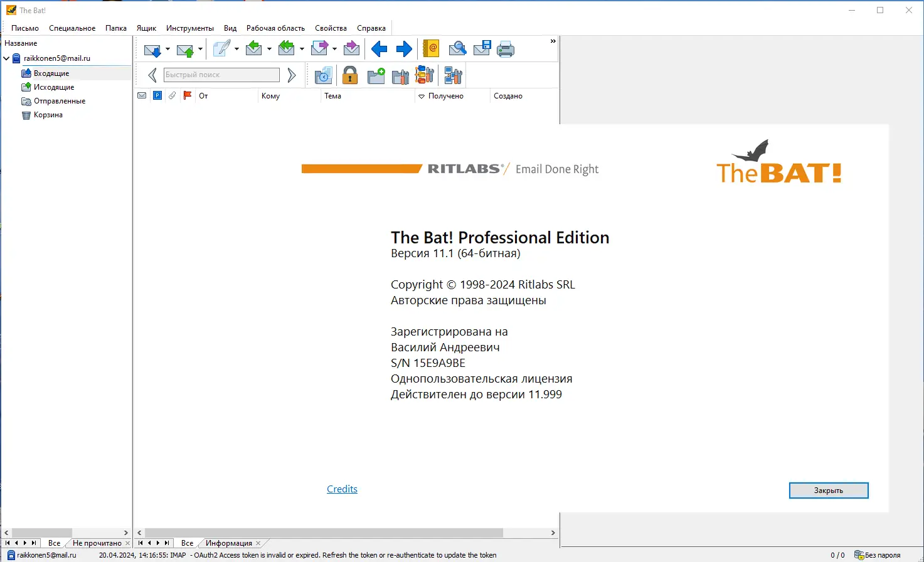
Task: Collapse the raikkonen5@mail.ru account tree
Action: tap(6, 58)
